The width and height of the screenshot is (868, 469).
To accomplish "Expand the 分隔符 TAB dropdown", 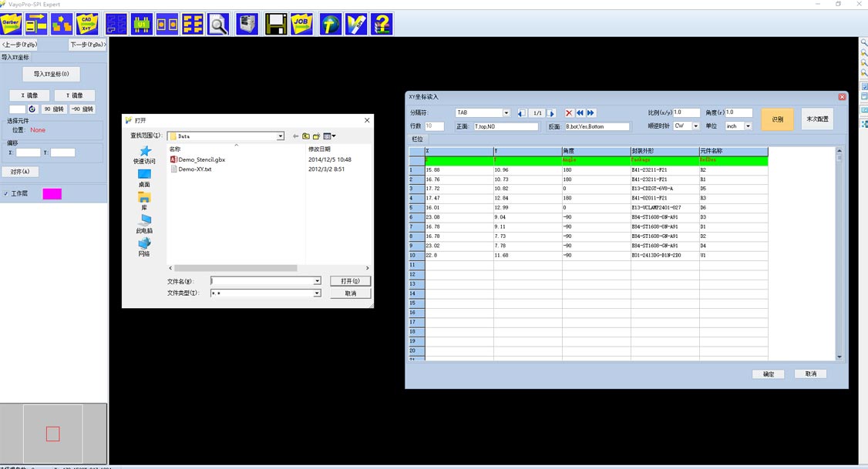I will (506, 113).
